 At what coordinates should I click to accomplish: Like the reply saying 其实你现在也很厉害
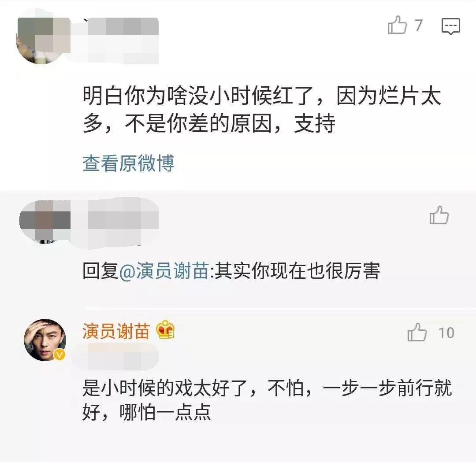[x=439, y=215]
